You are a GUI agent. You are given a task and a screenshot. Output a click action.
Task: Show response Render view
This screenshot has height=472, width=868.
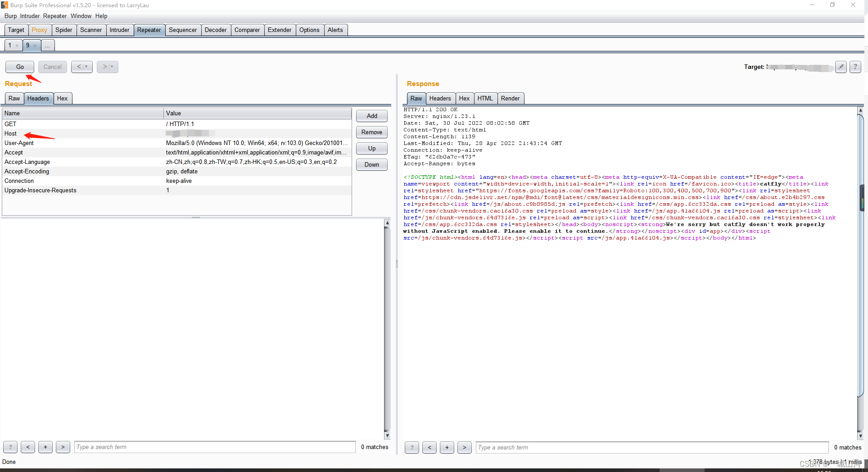tap(511, 98)
